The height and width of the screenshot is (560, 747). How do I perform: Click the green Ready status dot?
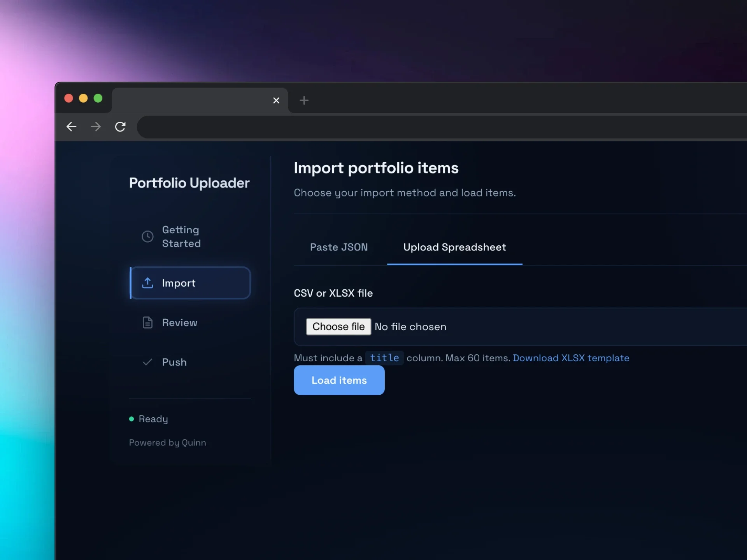tap(132, 419)
